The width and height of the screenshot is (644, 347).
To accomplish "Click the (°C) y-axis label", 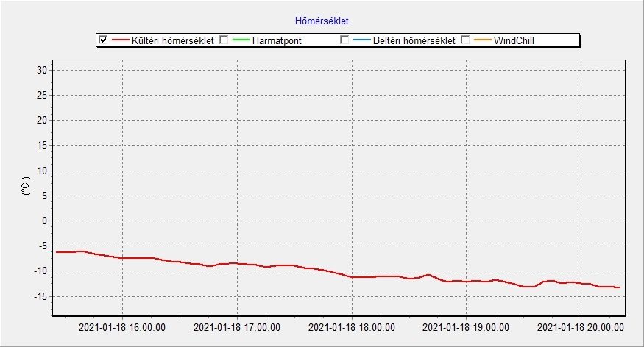I will (26, 185).
